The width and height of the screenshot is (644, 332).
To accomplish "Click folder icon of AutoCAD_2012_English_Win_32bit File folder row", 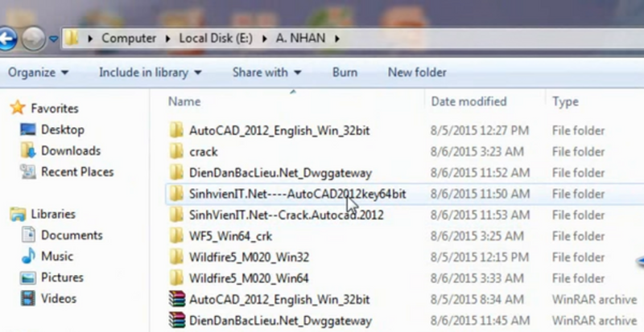I will pos(176,130).
